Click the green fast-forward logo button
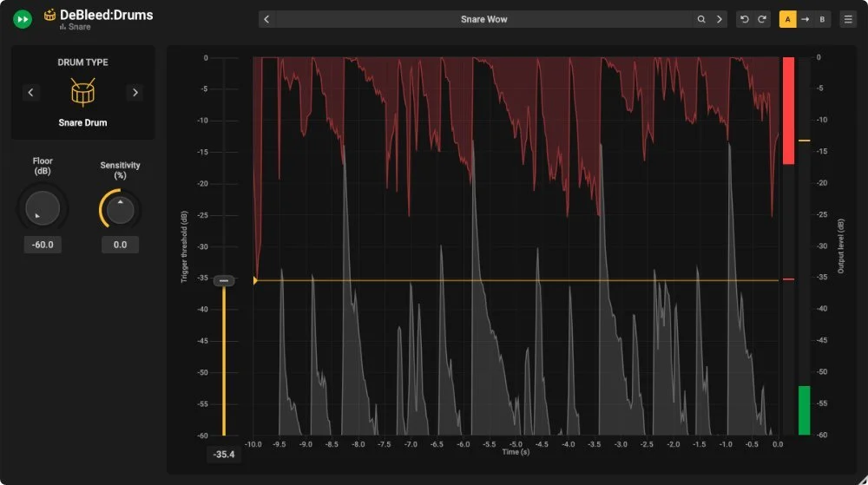868x485 pixels. click(23, 19)
